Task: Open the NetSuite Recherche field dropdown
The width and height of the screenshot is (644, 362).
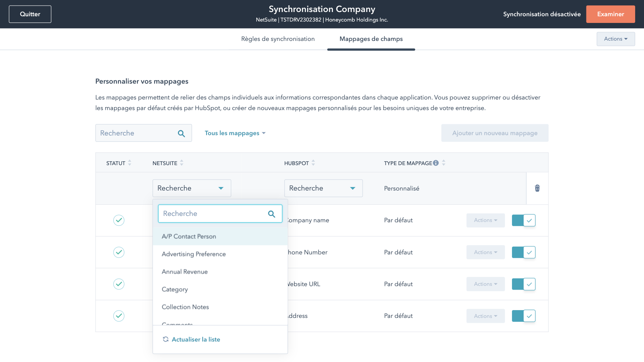Action: pyautogui.click(x=192, y=188)
